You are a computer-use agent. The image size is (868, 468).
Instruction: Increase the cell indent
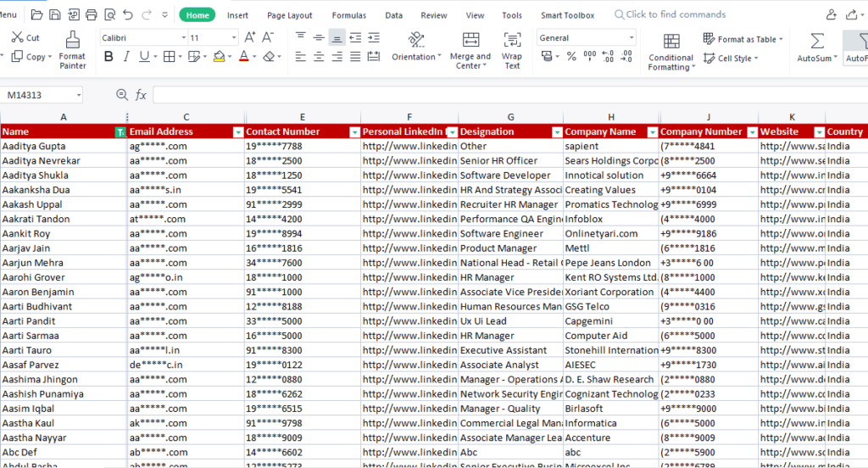coord(374,37)
